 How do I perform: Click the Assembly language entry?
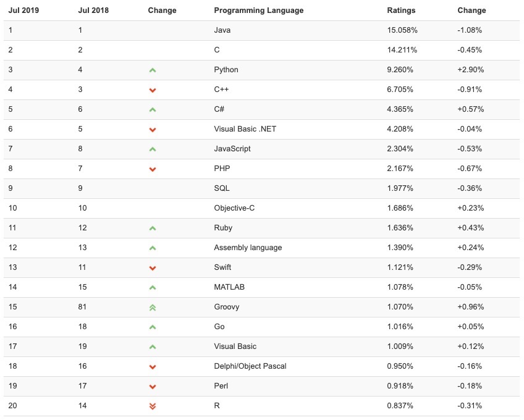[248, 248]
